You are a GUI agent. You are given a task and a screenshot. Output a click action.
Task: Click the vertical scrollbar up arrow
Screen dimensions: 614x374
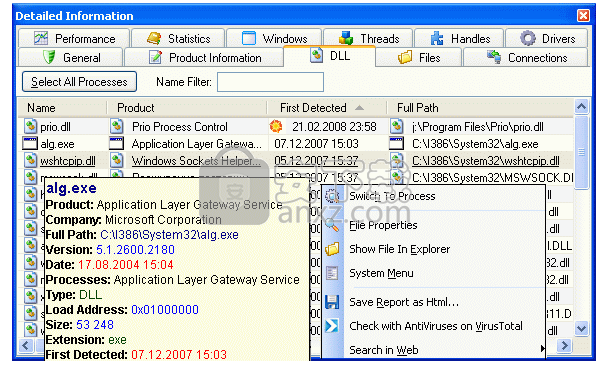[581, 107]
